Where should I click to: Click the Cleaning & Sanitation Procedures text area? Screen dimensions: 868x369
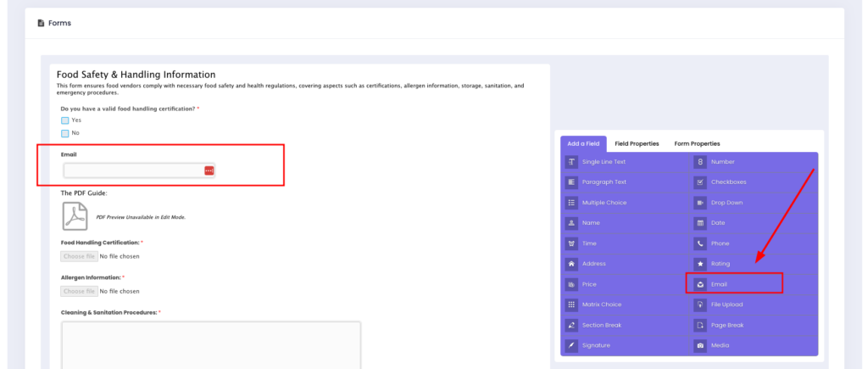210,344
